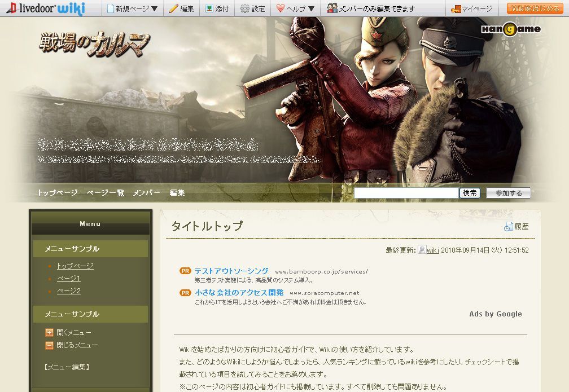Click the heart ヘルプ icon
The height and width of the screenshot is (392, 569).
click(280, 8)
